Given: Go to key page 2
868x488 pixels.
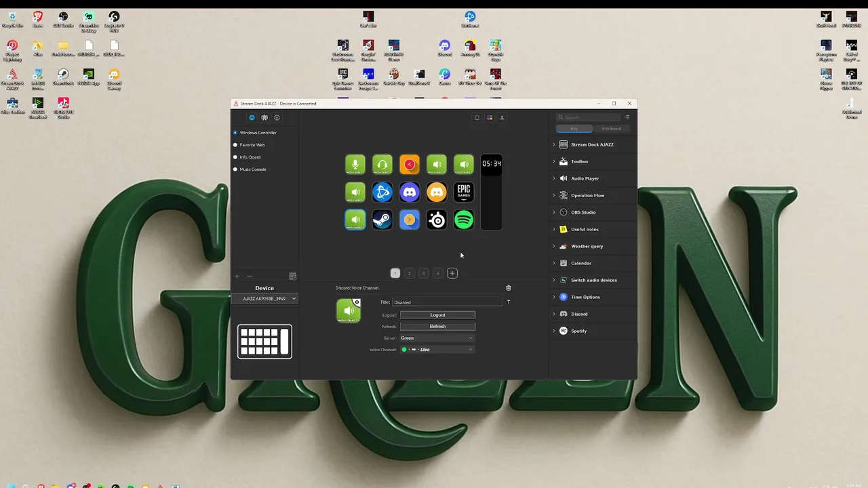Looking at the screenshot, I should pos(410,273).
